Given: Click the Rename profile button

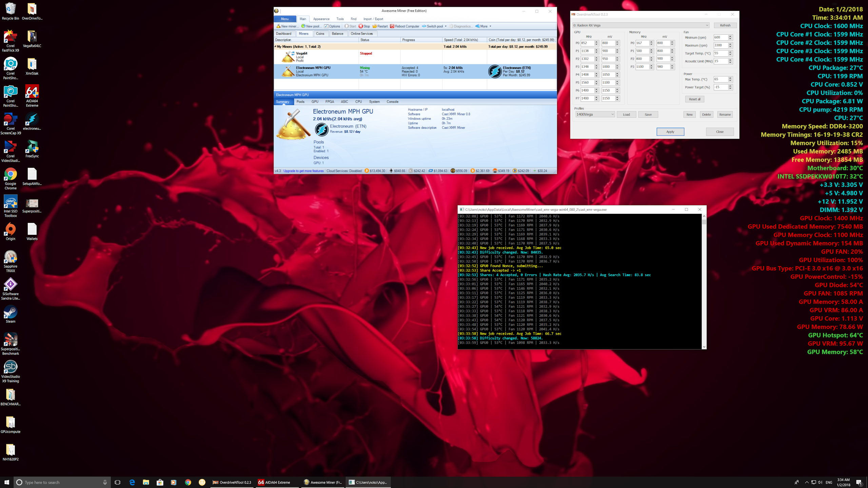Looking at the screenshot, I should tap(725, 115).
